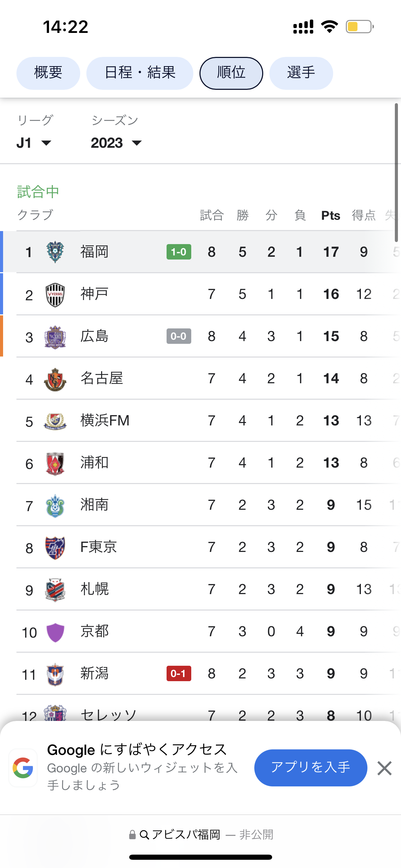Tap the F東京 club crest
401x868 pixels.
55,548
